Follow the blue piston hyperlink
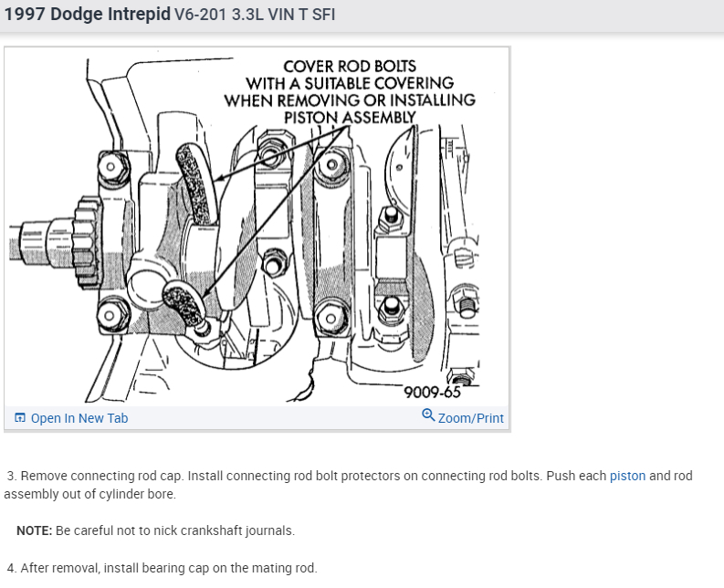Screen dimensions: 724x588 pyautogui.click(x=627, y=476)
